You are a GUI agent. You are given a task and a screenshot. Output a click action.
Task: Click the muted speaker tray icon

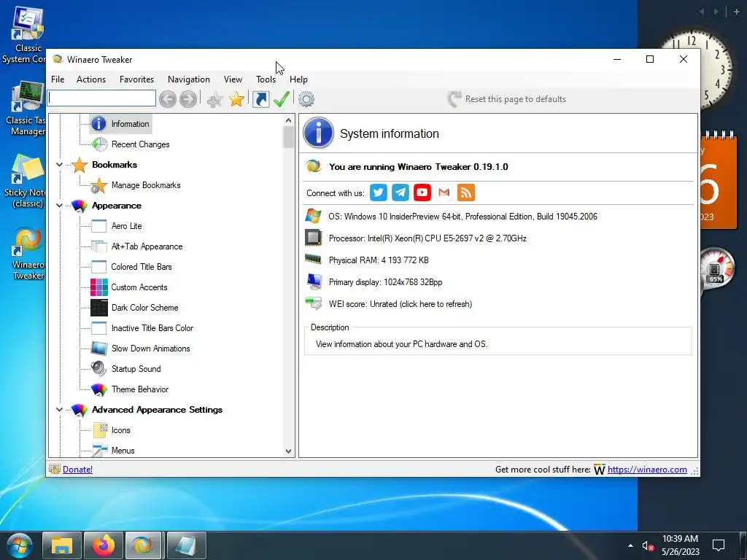648,545
